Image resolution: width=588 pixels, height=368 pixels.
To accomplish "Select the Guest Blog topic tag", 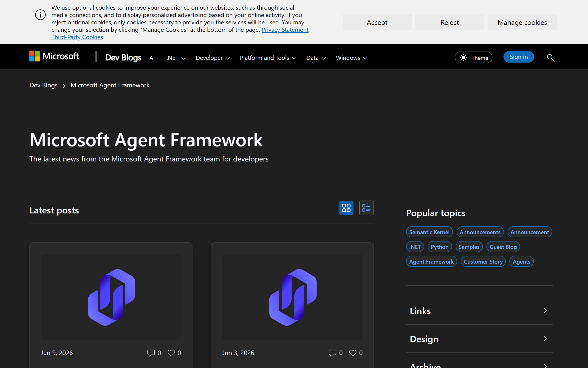I will [x=503, y=247].
